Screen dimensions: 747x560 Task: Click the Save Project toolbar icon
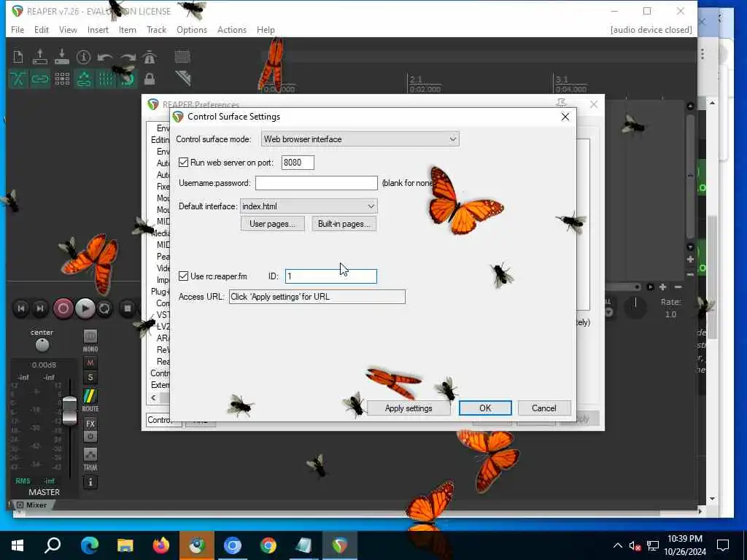(x=62, y=57)
